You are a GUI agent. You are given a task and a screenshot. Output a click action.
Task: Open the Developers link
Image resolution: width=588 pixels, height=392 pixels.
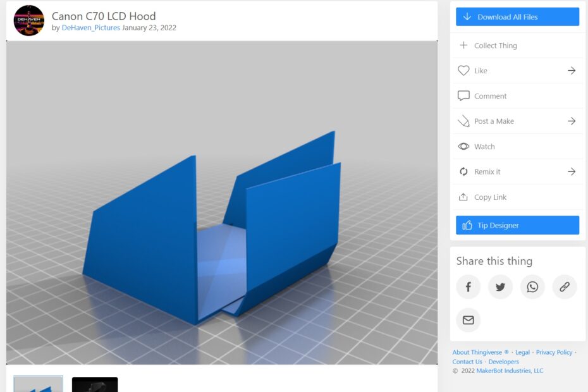pos(503,362)
